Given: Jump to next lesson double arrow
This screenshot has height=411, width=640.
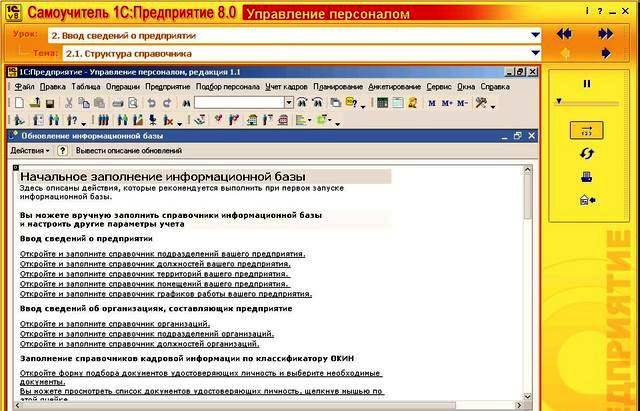Looking at the screenshot, I should tap(606, 33).
